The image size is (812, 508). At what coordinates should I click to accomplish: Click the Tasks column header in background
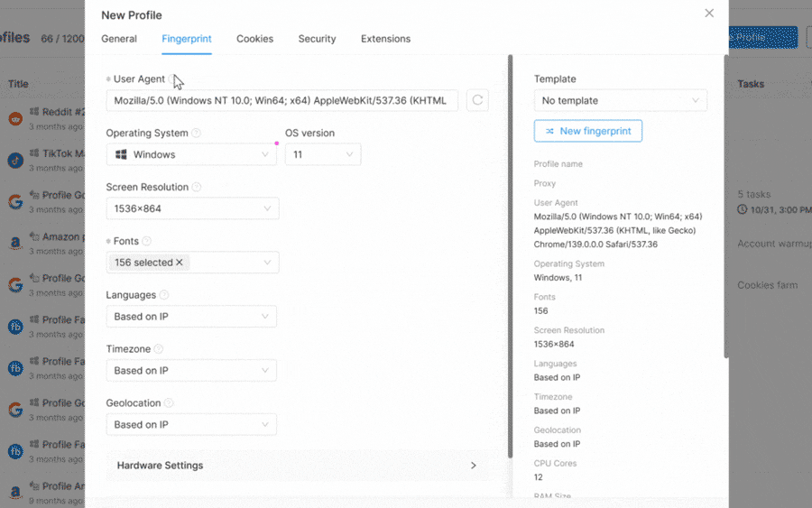(751, 84)
